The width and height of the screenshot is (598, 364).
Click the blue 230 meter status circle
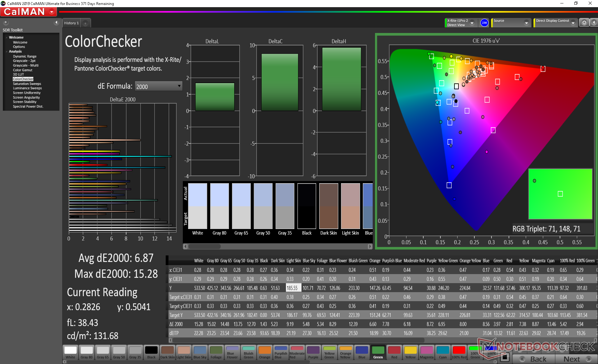(x=484, y=23)
